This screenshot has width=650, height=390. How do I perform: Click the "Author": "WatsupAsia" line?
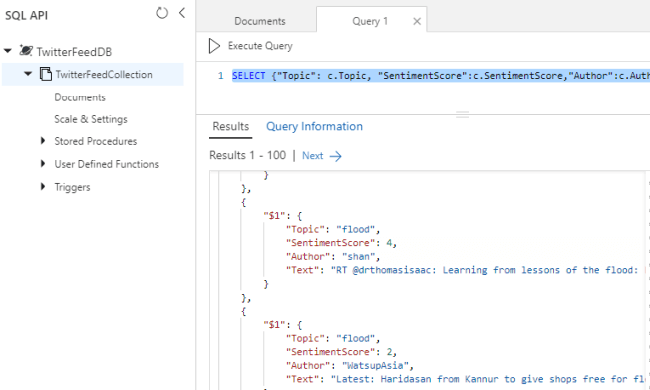click(349, 366)
